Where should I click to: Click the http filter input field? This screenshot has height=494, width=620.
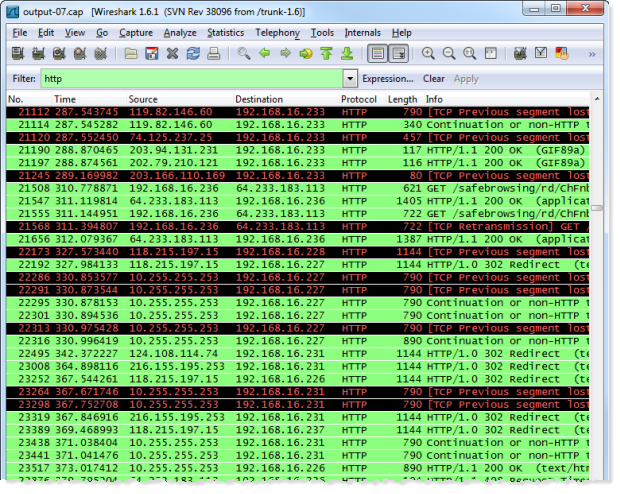tap(191, 79)
